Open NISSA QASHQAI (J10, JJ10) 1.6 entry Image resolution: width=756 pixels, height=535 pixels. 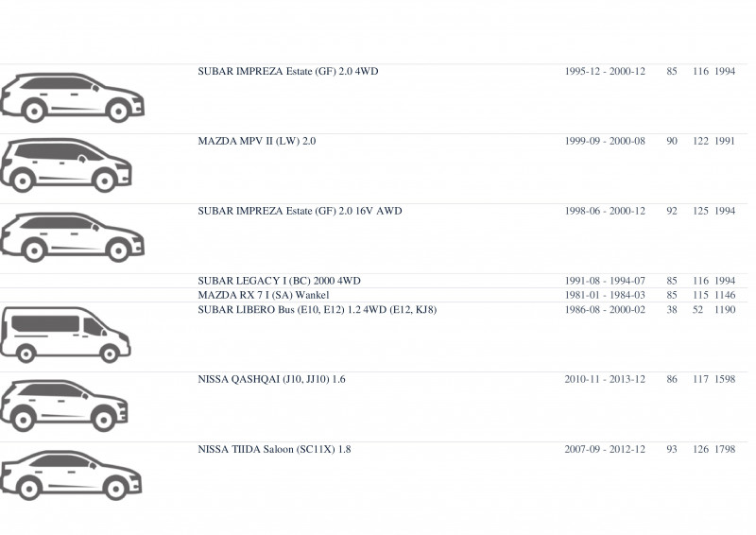(271, 379)
